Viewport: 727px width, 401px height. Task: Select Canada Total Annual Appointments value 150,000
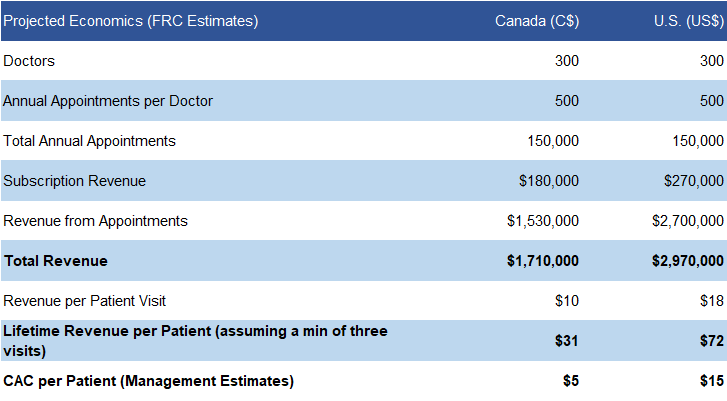tap(553, 141)
